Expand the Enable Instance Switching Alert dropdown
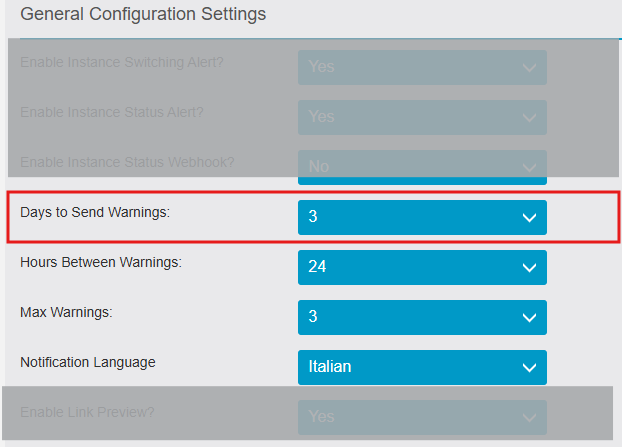Screen dimensions: 622x447 (x=421, y=67)
